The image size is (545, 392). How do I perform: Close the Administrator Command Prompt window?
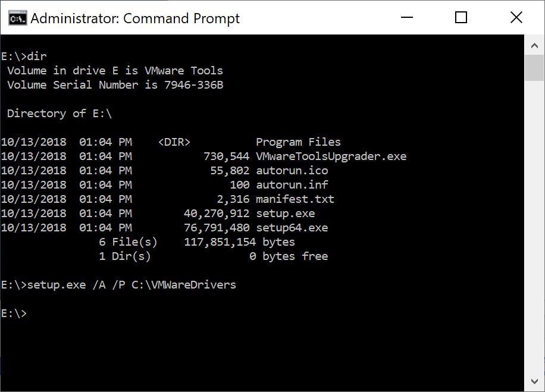[x=516, y=17]
